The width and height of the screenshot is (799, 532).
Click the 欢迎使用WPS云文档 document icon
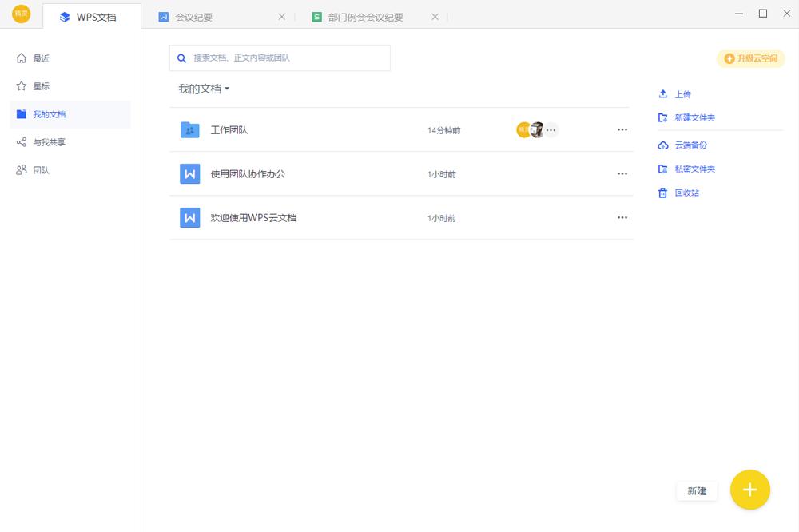coord(190,217)
